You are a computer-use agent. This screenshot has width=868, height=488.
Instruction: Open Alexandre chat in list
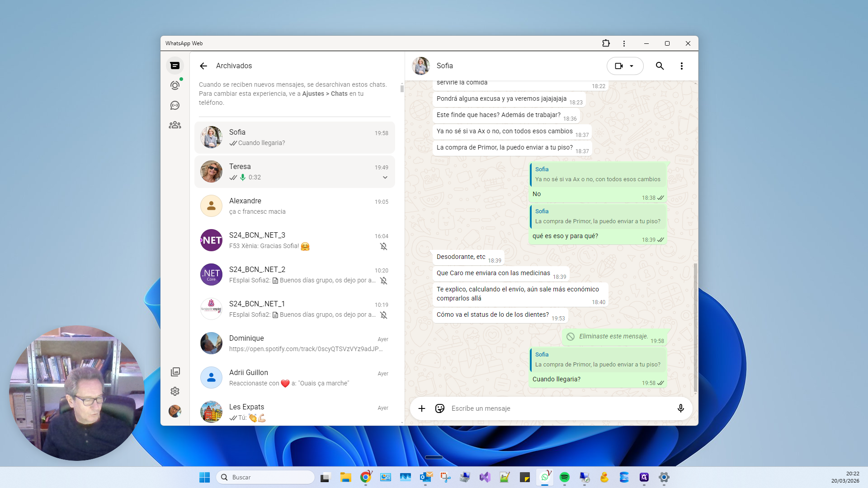(x=294, y=206)
